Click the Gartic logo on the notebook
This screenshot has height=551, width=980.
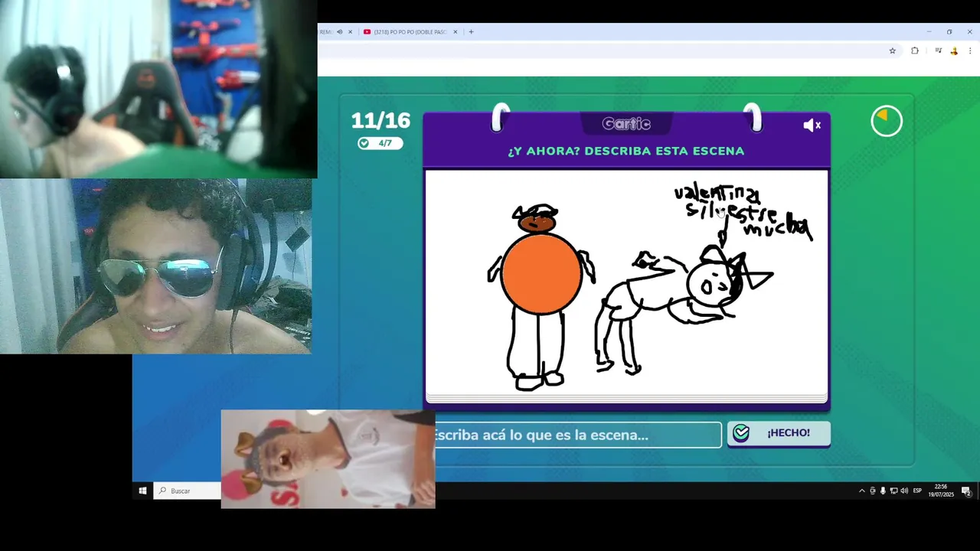626,124
